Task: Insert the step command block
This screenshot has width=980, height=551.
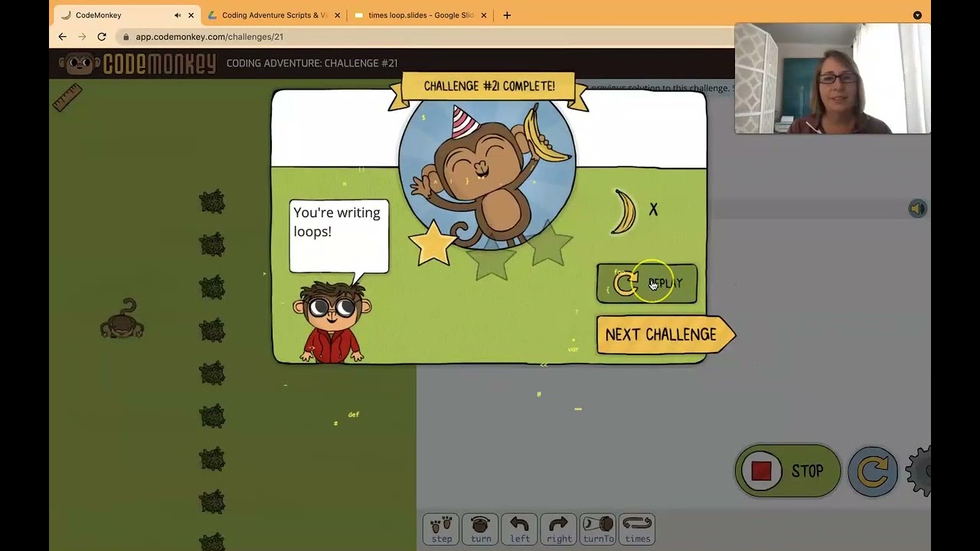Action: (441, 529)
